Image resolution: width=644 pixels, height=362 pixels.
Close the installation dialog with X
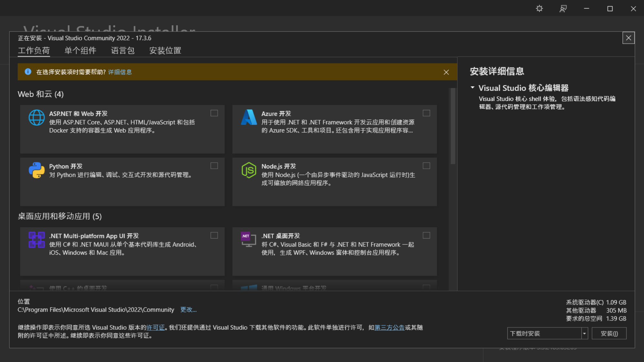coord(628,38)
